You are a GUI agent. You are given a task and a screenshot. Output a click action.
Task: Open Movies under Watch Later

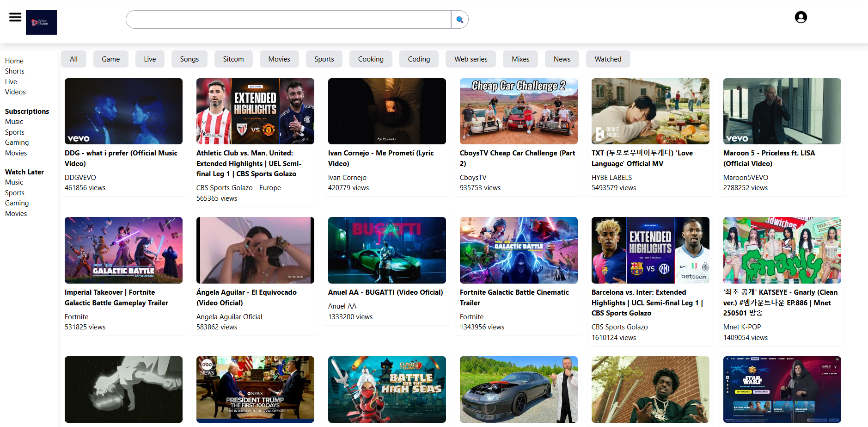[x=16, y=214]
